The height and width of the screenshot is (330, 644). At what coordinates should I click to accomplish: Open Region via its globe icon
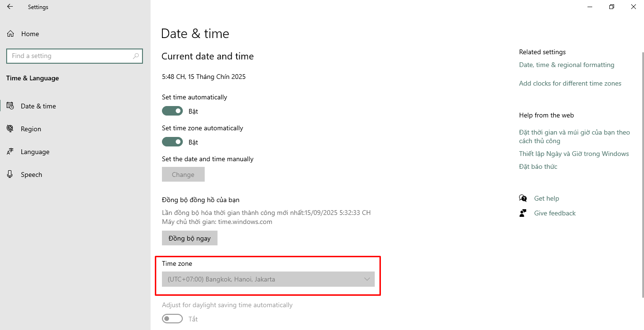point(10,128)
